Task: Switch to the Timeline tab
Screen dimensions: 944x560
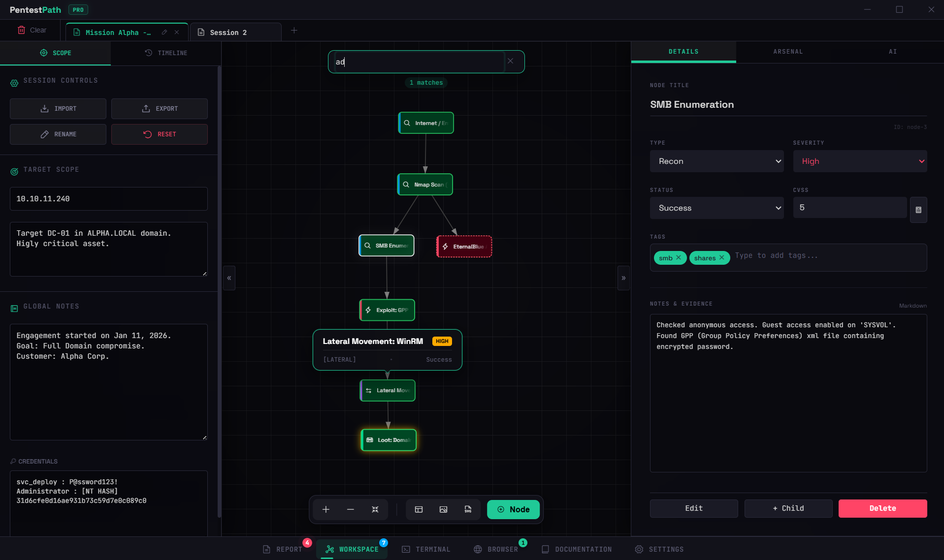Action: (x=166, y=53)
